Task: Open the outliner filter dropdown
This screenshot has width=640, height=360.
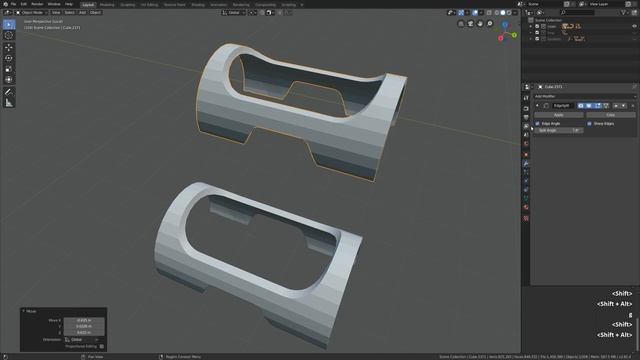Action: (624, 13)
